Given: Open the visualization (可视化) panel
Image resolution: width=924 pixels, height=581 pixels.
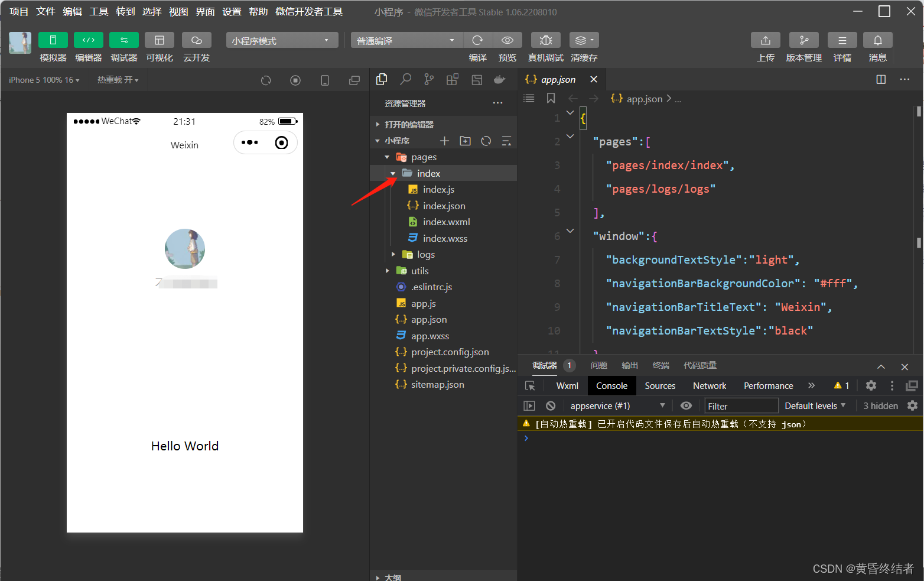Looking at the screenshot, I should 160,40.
